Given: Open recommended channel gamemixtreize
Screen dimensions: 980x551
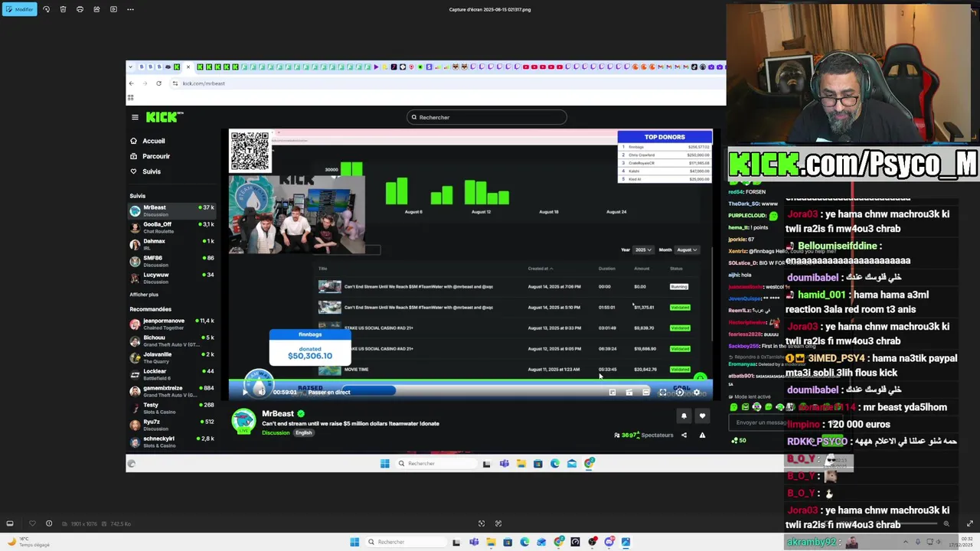Looking at the screenshot, I should click(172, 391).
